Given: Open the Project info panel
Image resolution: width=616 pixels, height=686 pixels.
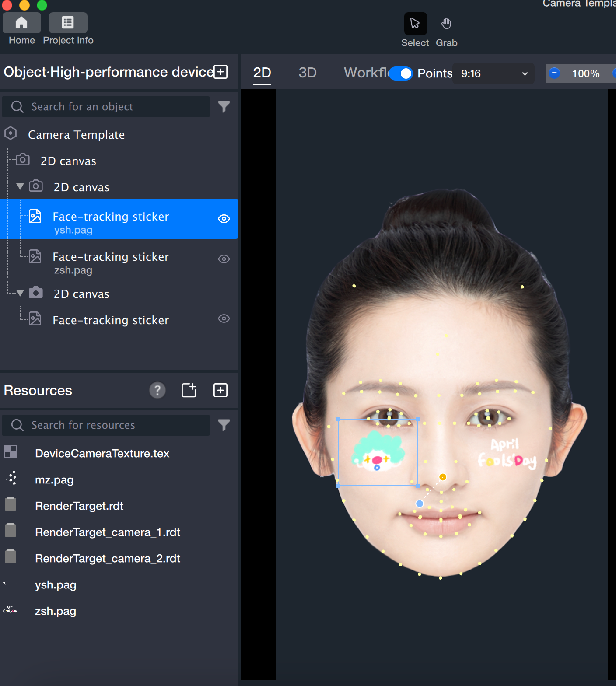Looking at the screenshot, I should pos(68,23).
